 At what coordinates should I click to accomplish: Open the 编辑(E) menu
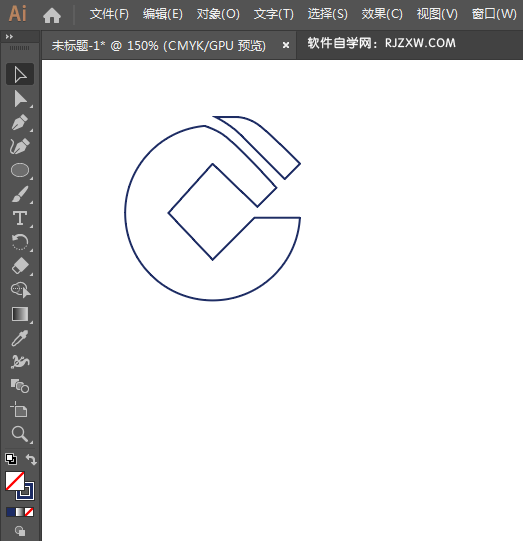(x=163, y=14)
